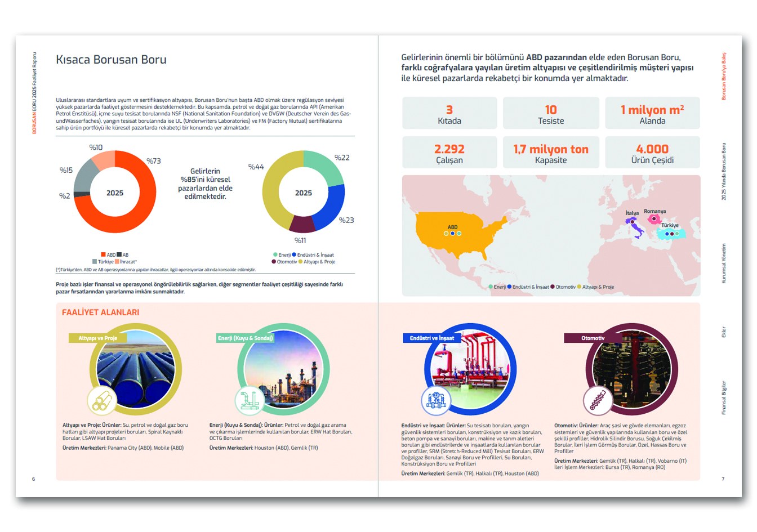Viewport: 757px width, 532px height.
Task: Select the pink Romanya marker on the map
Action: 654,219
